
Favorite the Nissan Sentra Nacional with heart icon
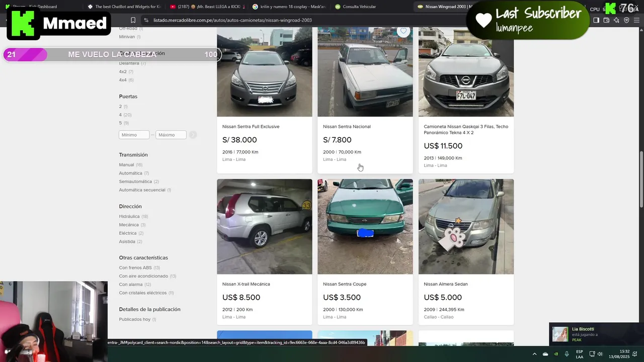coord(403,31)
